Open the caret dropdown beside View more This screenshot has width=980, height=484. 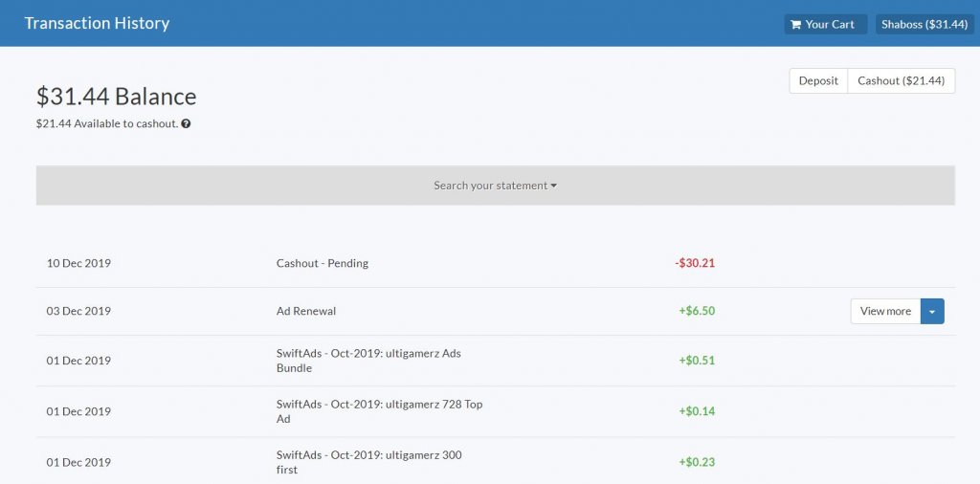coord(932,312)
